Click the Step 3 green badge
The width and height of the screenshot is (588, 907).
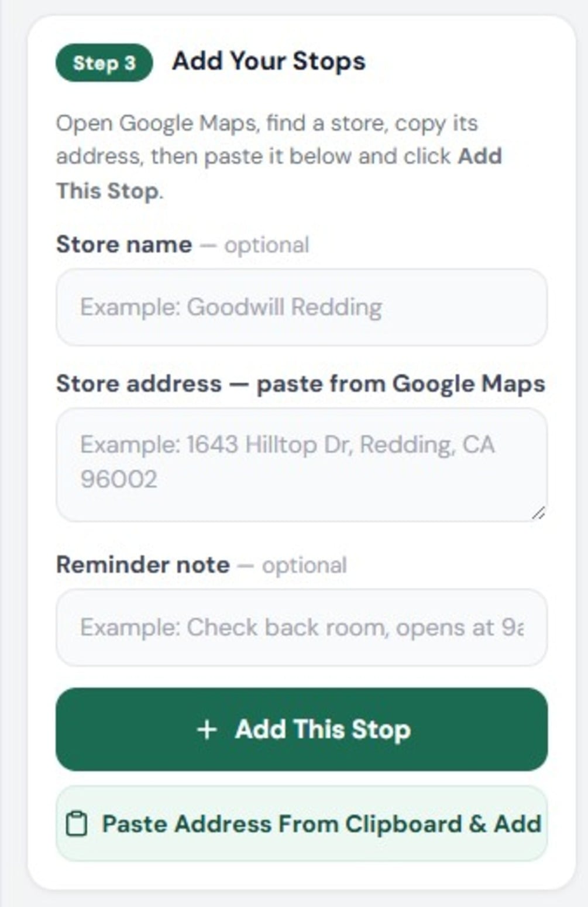point(104,63)
